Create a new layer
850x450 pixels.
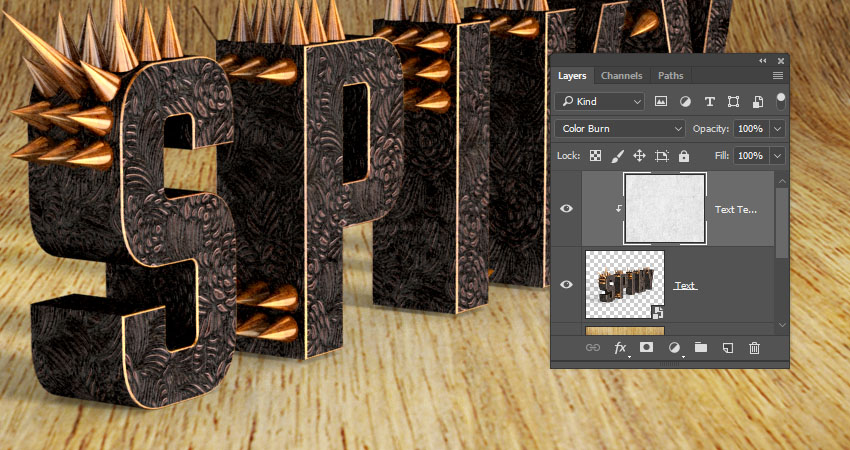tap(728, 348)
